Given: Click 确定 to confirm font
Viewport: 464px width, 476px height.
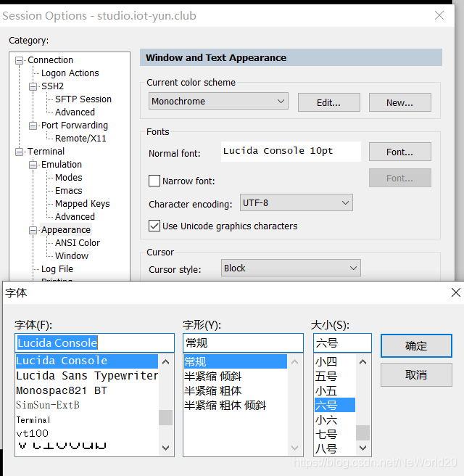Looking at the screenshot, I should click(x=416, y=346).
